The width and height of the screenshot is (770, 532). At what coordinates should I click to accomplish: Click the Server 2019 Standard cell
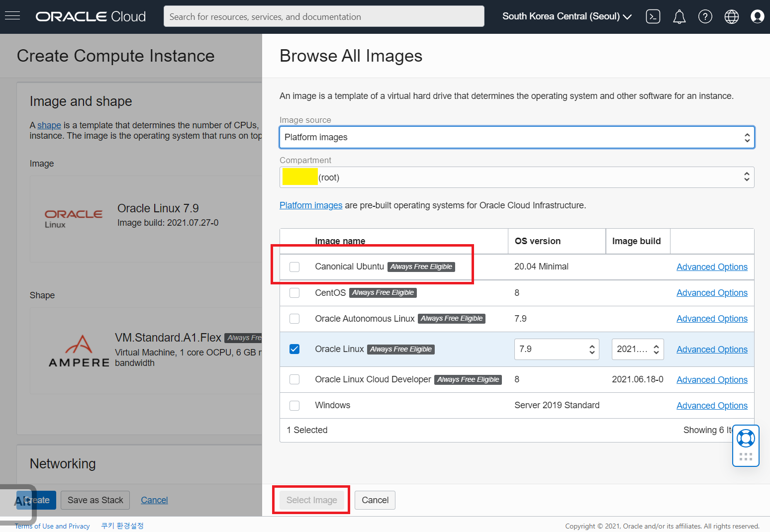(x=557, y=405)
